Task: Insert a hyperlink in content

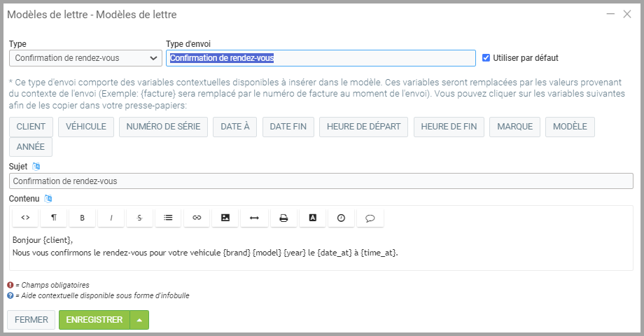Action: (197, 218)
